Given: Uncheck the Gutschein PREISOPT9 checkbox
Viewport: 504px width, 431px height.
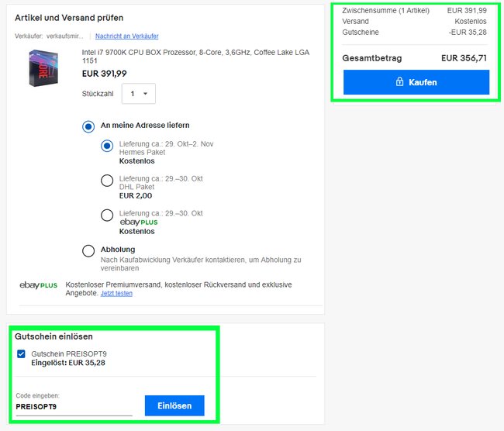Looking at the screenshot, I should coord(21,354).
